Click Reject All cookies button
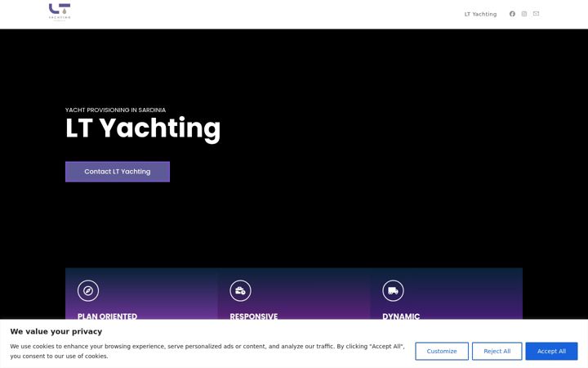 [x=497, y=351]
